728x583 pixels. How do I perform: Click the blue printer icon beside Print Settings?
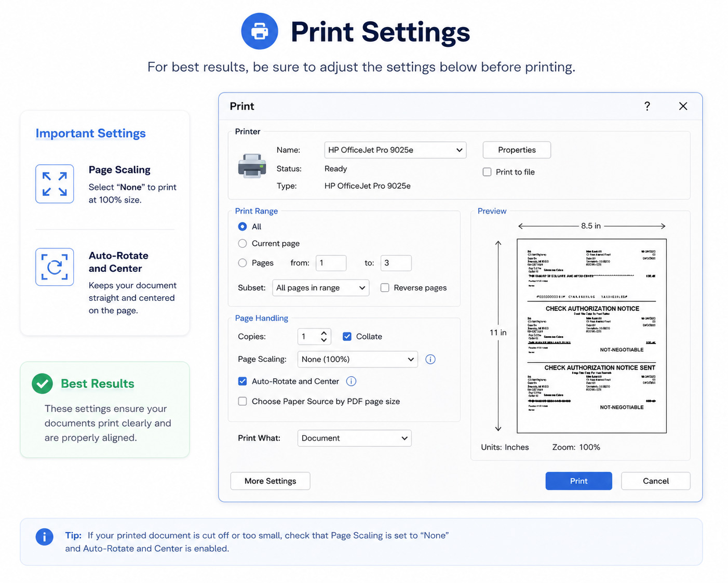260,31
